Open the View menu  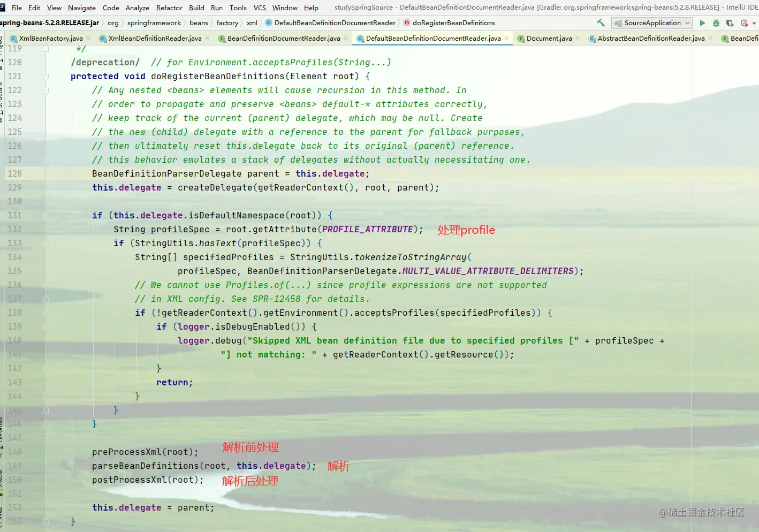coord(54,8)
